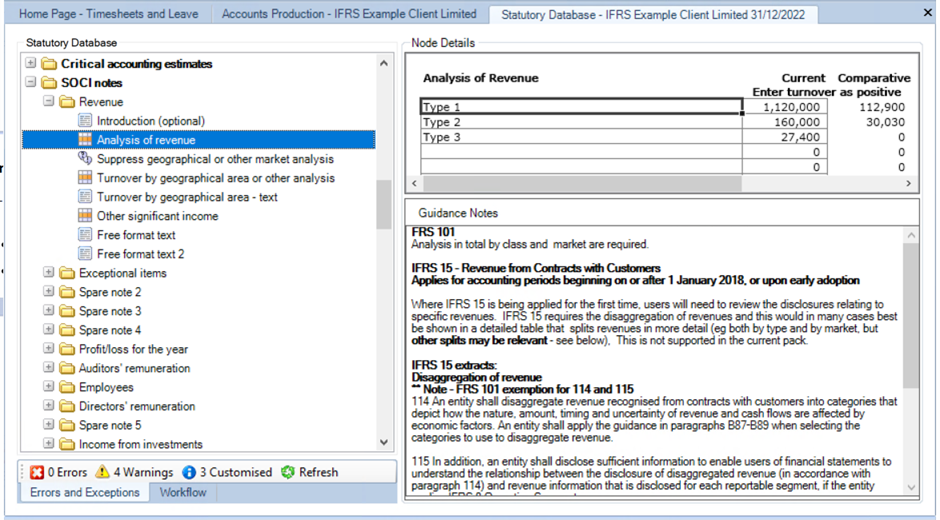Select the Type 3 description cell
This screenshot has height=520, width=940.
(582, 137)
